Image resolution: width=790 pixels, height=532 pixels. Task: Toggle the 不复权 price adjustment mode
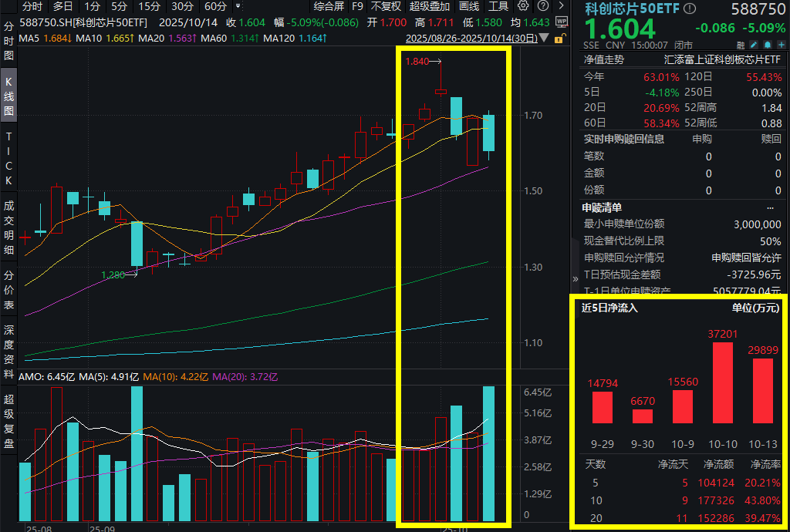click(386, 6)
